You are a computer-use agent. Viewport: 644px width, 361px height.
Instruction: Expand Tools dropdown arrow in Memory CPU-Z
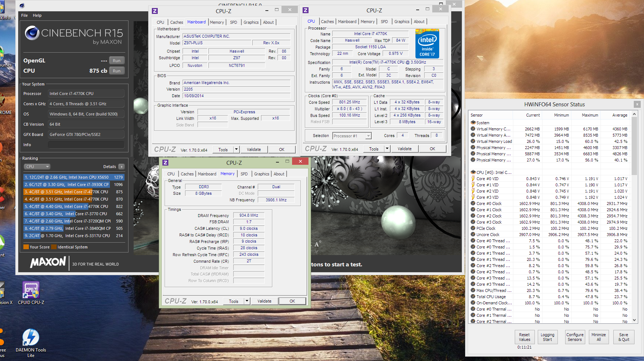247,301
